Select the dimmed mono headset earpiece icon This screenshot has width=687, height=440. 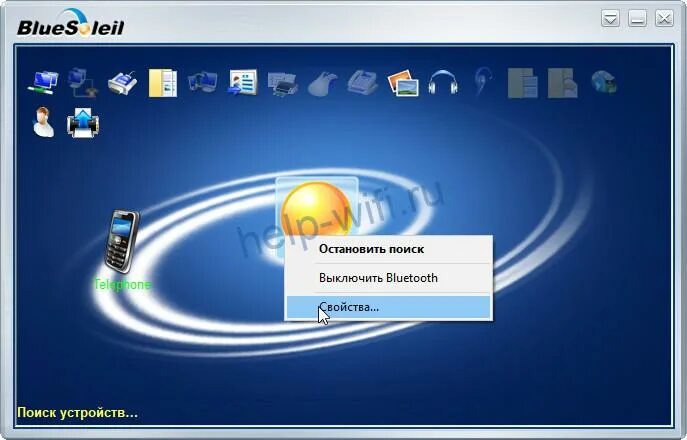tap(483, 82)
